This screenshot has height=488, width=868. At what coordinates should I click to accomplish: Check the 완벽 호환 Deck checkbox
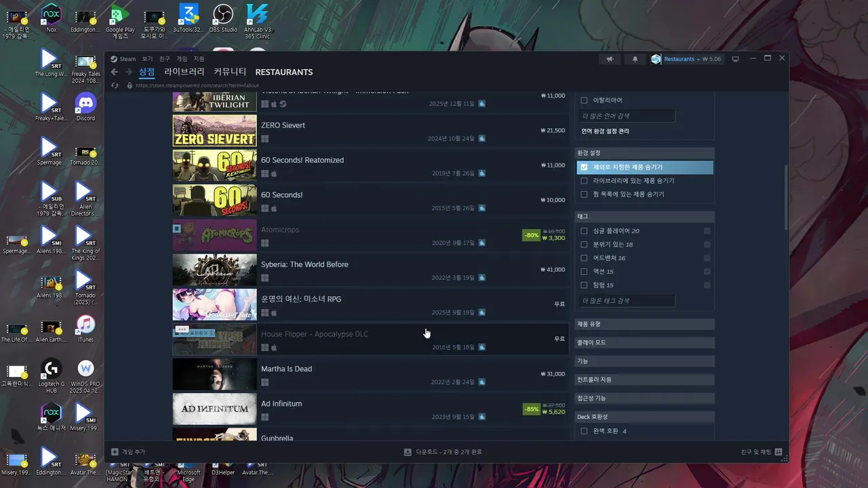[584, 430]
